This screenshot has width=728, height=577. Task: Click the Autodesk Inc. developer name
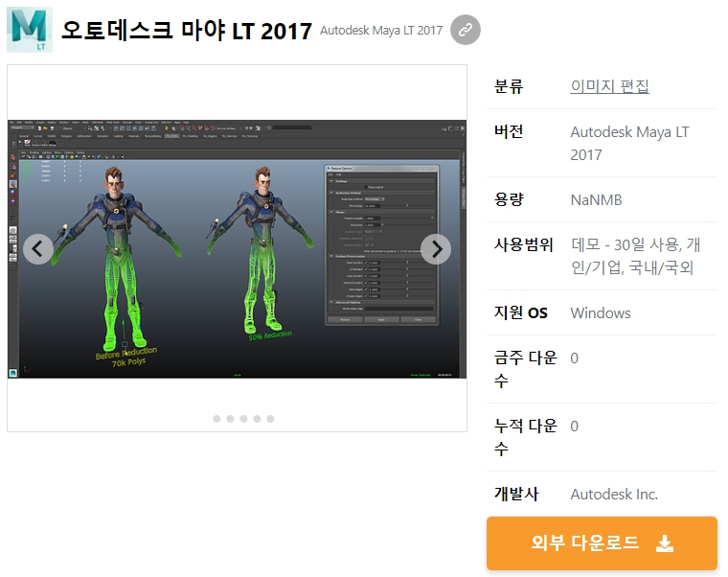point(614,494)
